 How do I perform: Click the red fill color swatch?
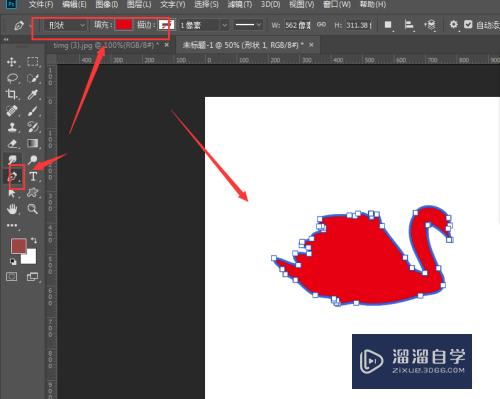tap(124, 25)
